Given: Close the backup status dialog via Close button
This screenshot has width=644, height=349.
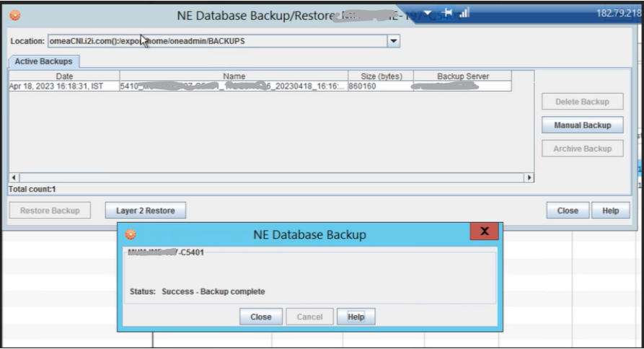Looking at the screenshot, I should click(261, 317).
